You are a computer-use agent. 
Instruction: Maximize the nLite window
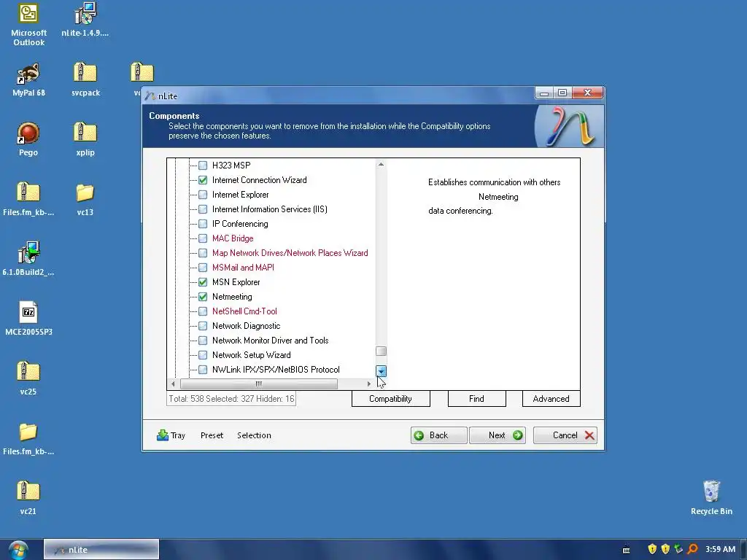coord(562,93)
